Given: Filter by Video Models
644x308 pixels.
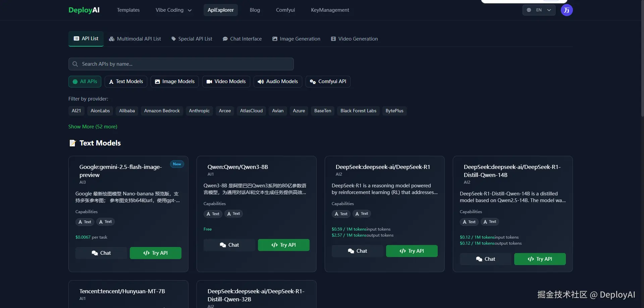Looking at the screenshot, I should point(226,81).
